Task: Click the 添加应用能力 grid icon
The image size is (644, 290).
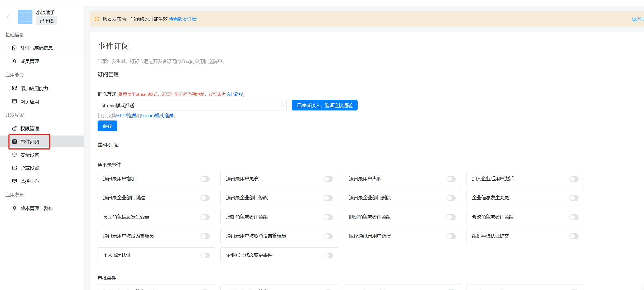Action: click(x=15, y=88)
